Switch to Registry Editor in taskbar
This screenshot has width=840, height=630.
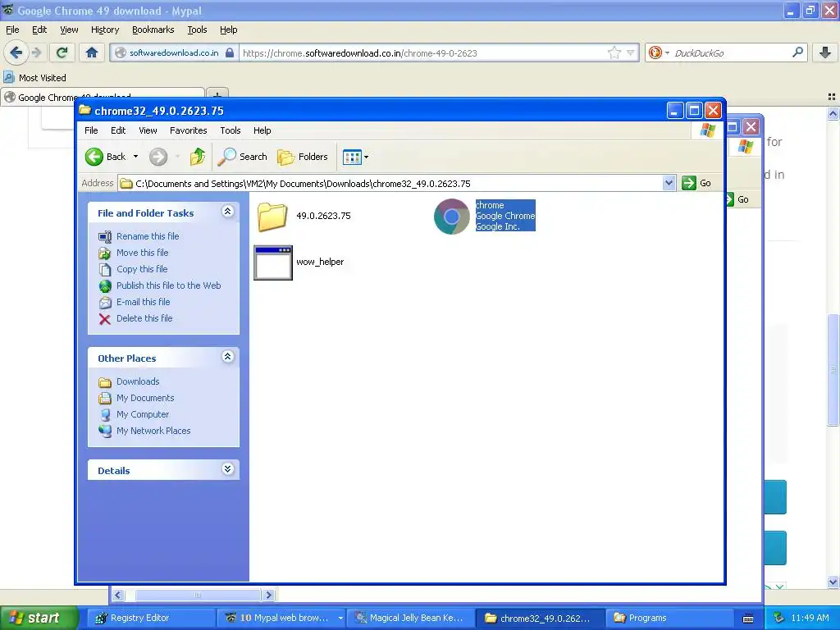pos(152,619)
